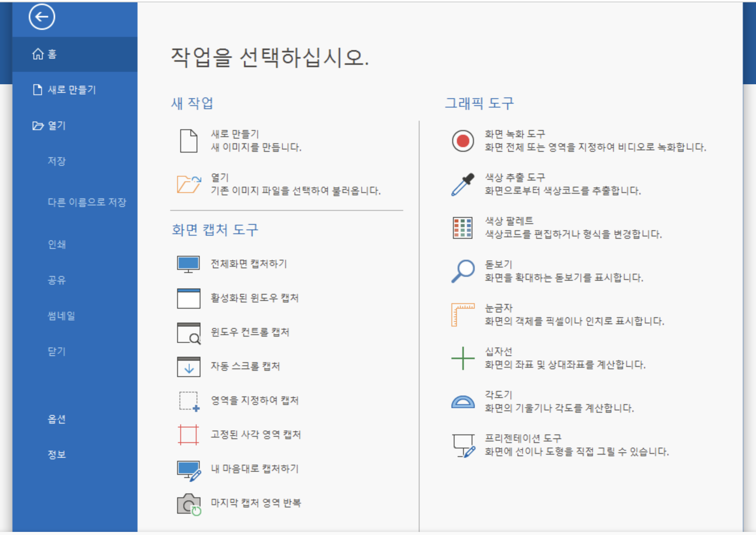This screenshot has height=535, width=756.
Task: Click the 윈도우 컨트롤 캡처 icon
Action: (189, 333)
